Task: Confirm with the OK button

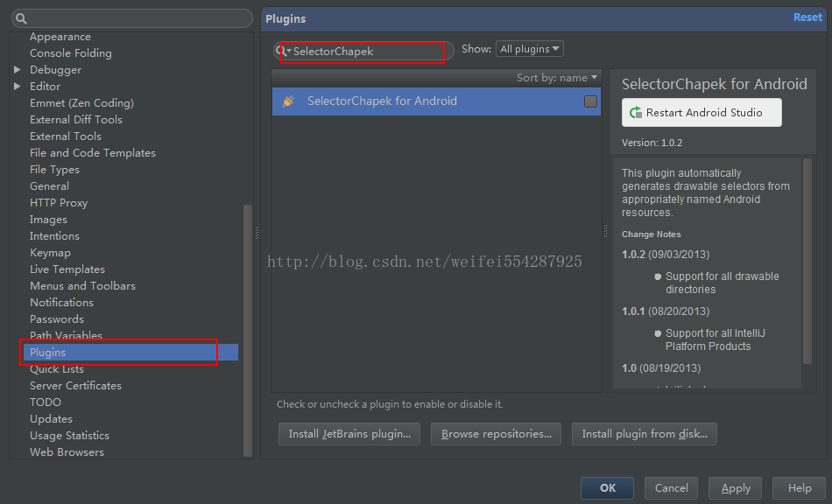Action: click(608, 488)
